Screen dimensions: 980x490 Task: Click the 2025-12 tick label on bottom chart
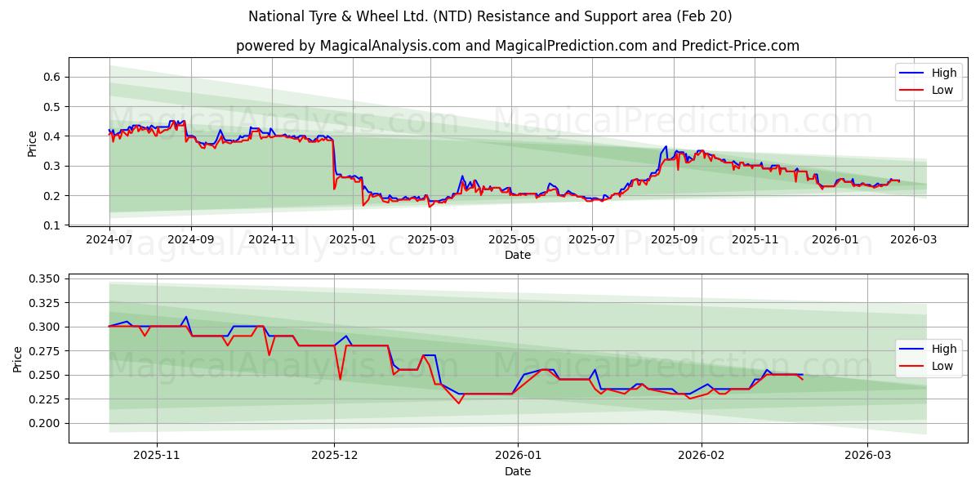tap(335, 457)
